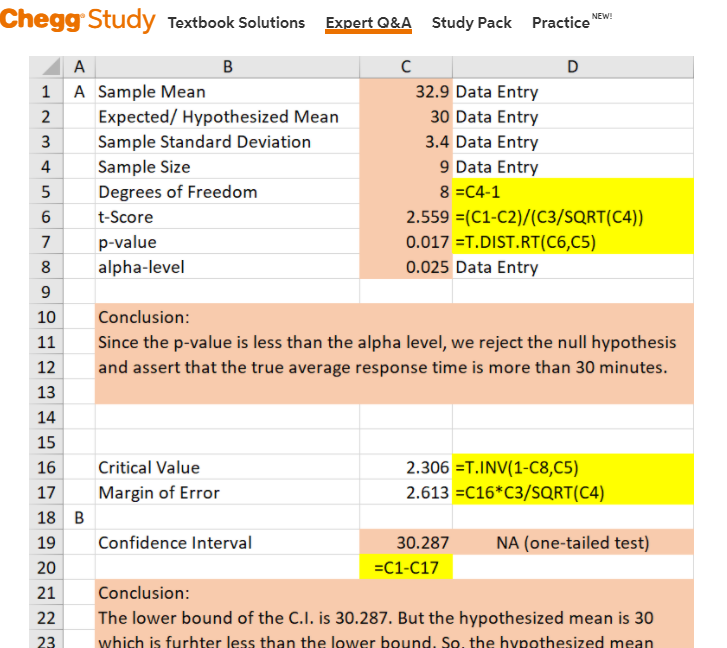
Task: Click the value 32.9 cell
Action: click(406, 91)
